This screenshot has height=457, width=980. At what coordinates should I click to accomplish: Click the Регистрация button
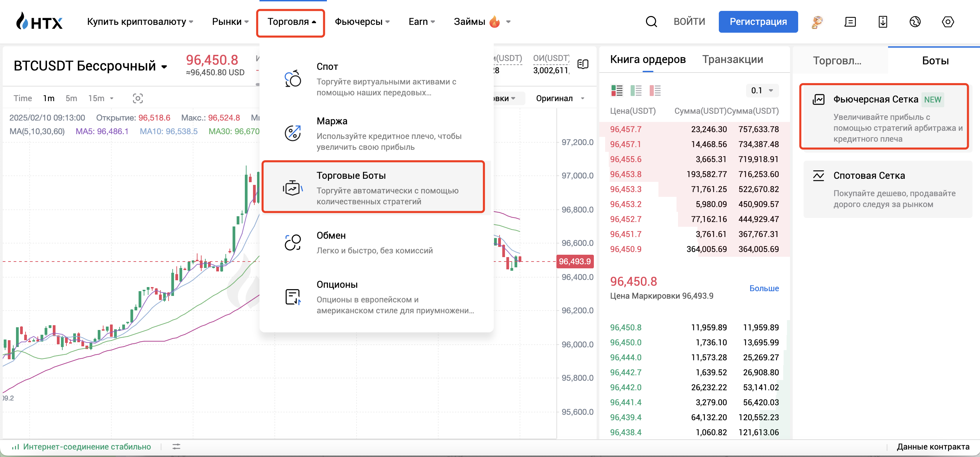pos(758,22)
